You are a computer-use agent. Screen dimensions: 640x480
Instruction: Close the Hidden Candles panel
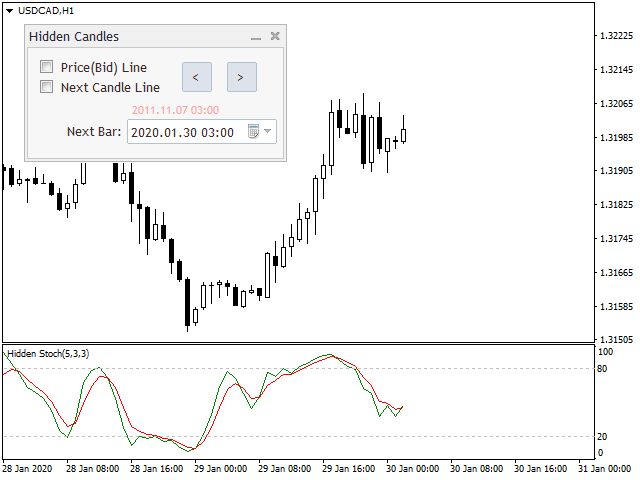click(x=275, y=36)
